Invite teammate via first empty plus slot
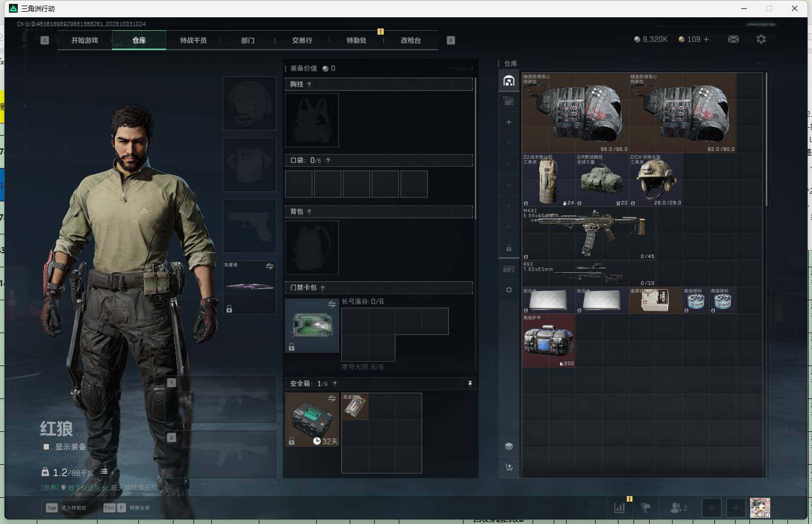The image size is (812, 524). pyautogui.click(x=711, y=508)
